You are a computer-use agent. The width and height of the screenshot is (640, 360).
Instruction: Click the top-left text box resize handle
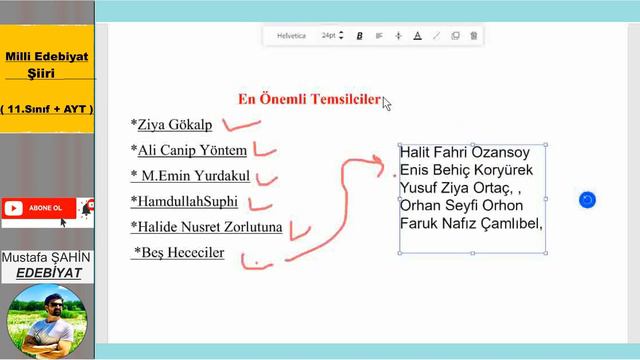[400, 145]
